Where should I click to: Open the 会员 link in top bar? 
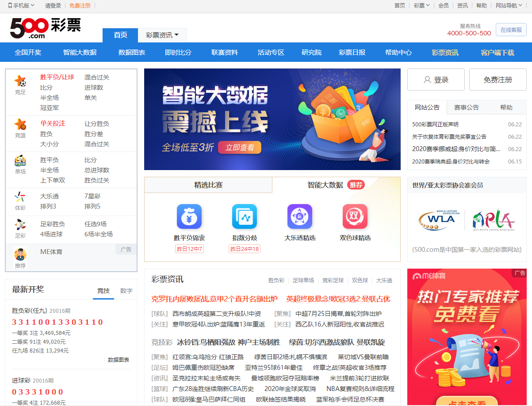click(x=444, y=6)
